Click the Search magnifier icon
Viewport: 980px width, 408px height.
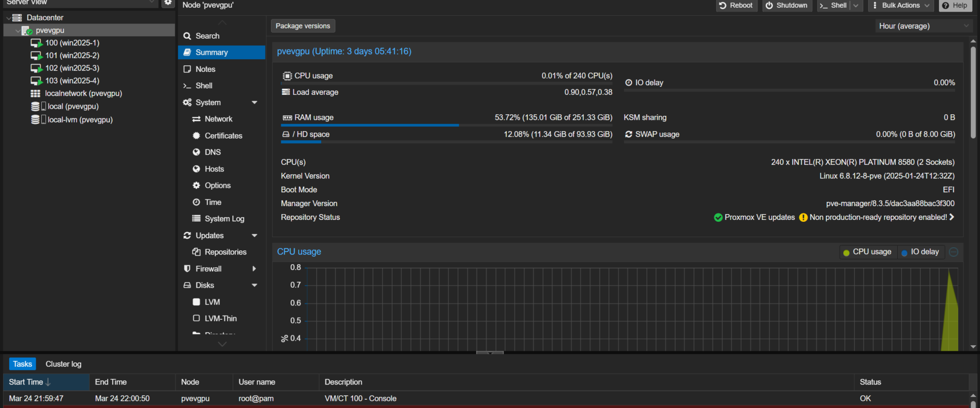click(x=187, y=36)
